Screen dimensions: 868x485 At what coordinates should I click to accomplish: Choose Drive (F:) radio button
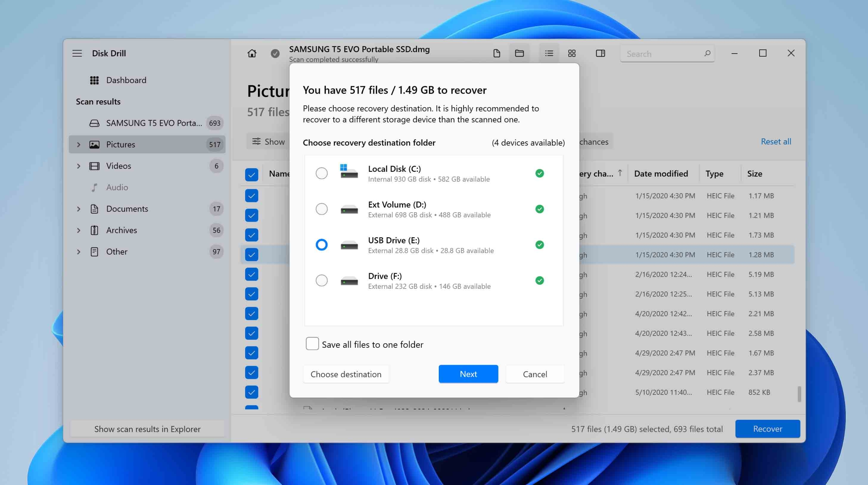tap(321, 280)
